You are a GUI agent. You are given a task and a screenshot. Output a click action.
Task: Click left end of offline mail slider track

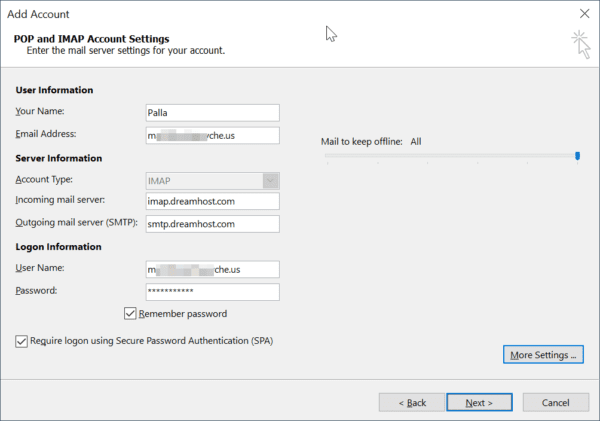click(x=324, y=155)
